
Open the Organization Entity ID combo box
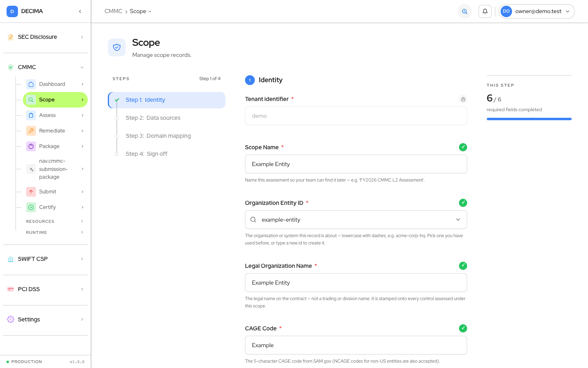coord(356,220)
